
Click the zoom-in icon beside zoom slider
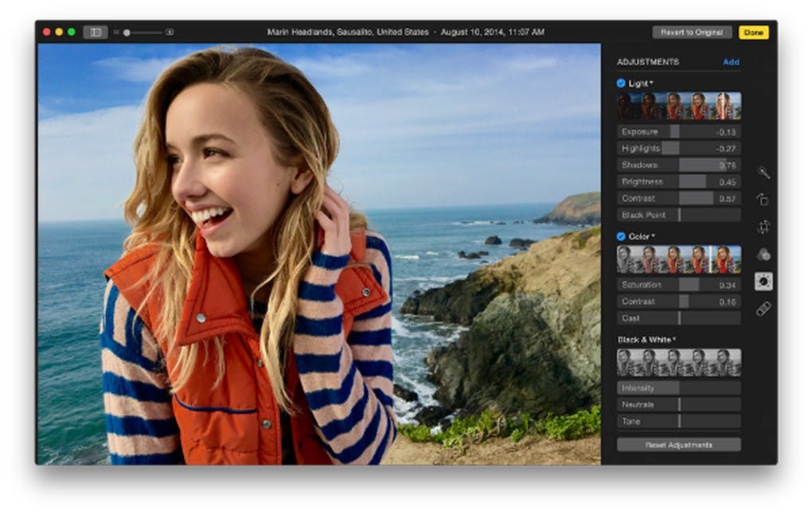coord(170,33)
